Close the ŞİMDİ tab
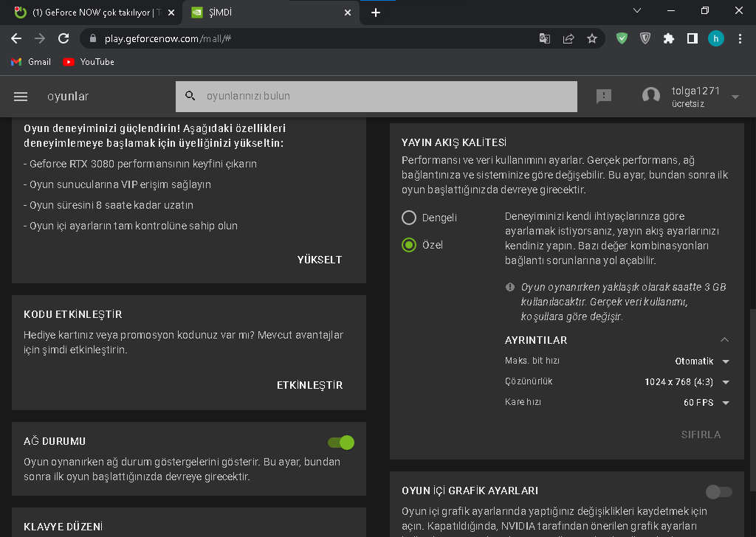Viewport: 756px width, 537px height. pyautogui.click(x=348, y=13)
